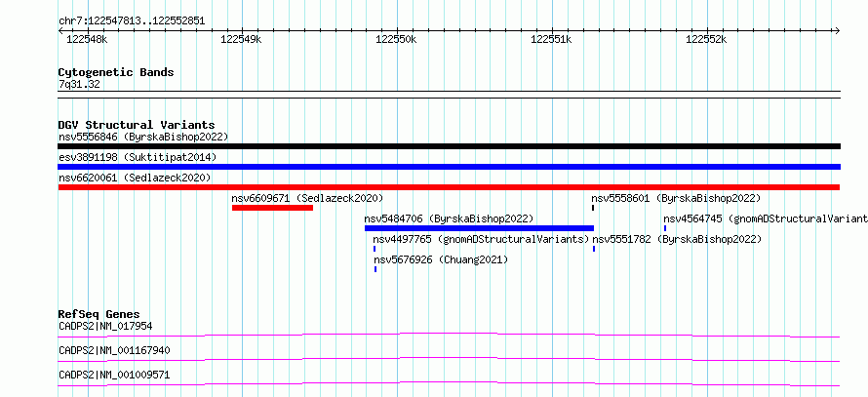The width and height of the screenshot is (868, 397).
Task: Click the DGV Structural Variants track title
Action: pyautogui.click(x=137, y=125)
